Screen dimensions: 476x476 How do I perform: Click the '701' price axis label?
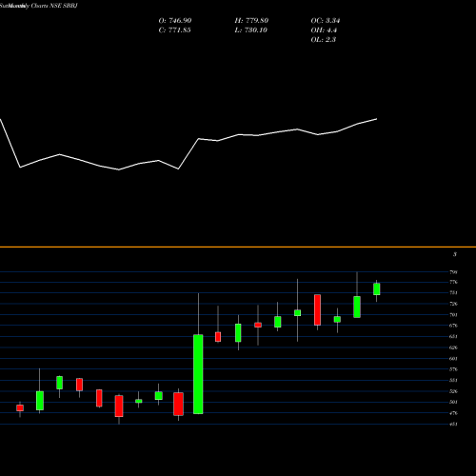(453, 315)
